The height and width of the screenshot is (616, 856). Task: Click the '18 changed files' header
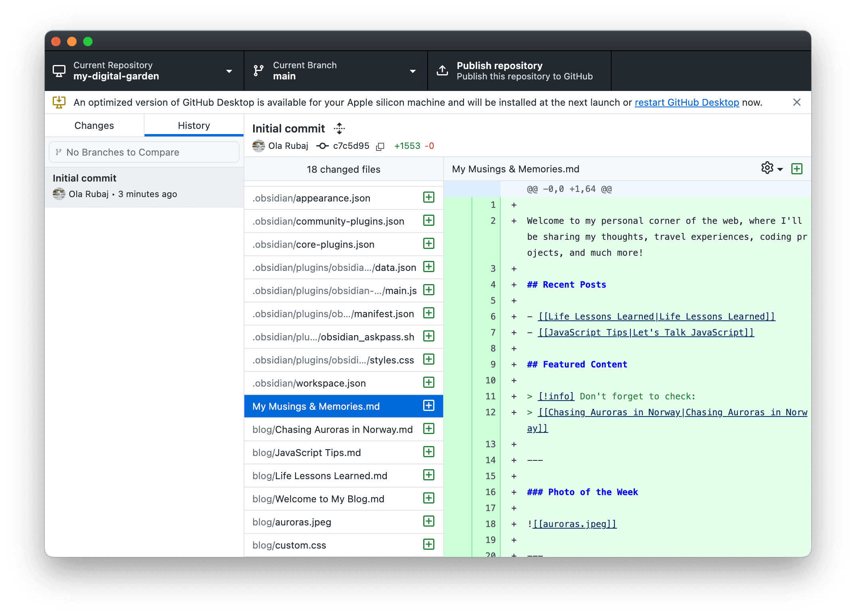click(344, 170)
